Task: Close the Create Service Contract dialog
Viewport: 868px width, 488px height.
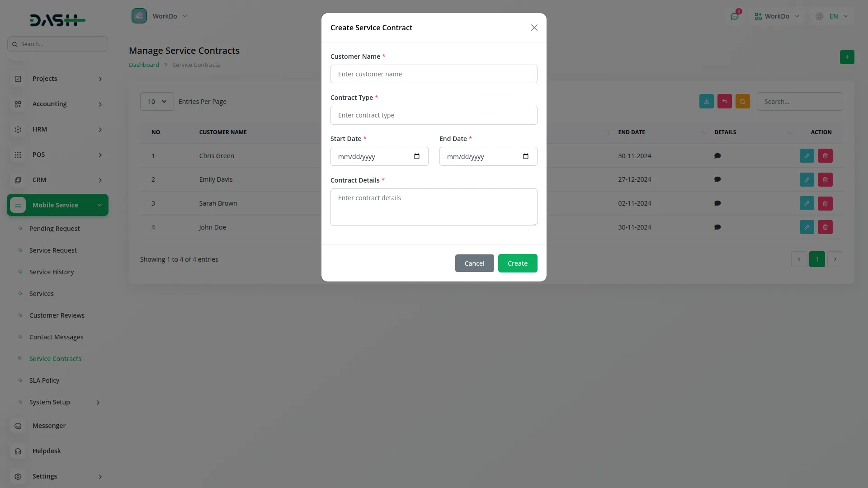Action: pyautogui.click(x=534, y=28)
